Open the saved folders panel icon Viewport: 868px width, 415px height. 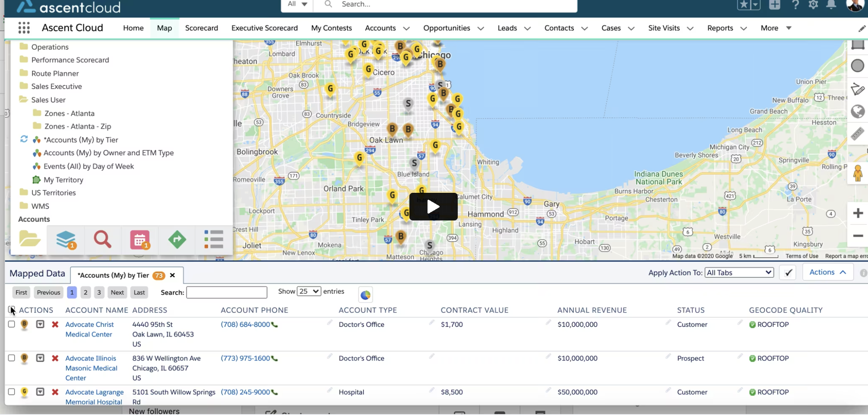click(30, 239)
